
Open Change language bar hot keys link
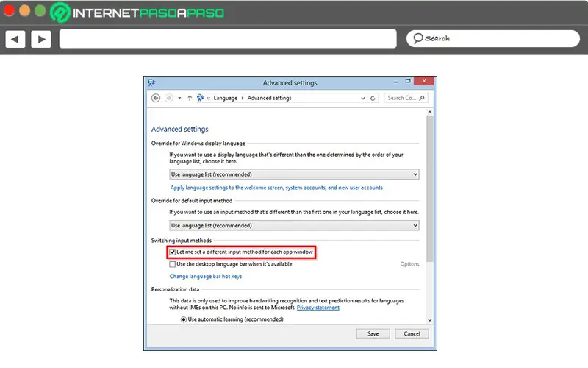point(206,277)
